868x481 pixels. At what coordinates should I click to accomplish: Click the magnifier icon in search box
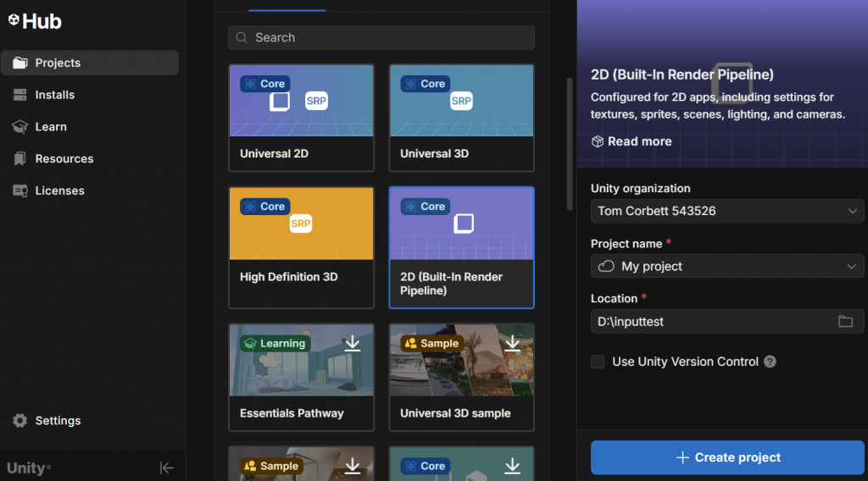click(x=242, y=38)
